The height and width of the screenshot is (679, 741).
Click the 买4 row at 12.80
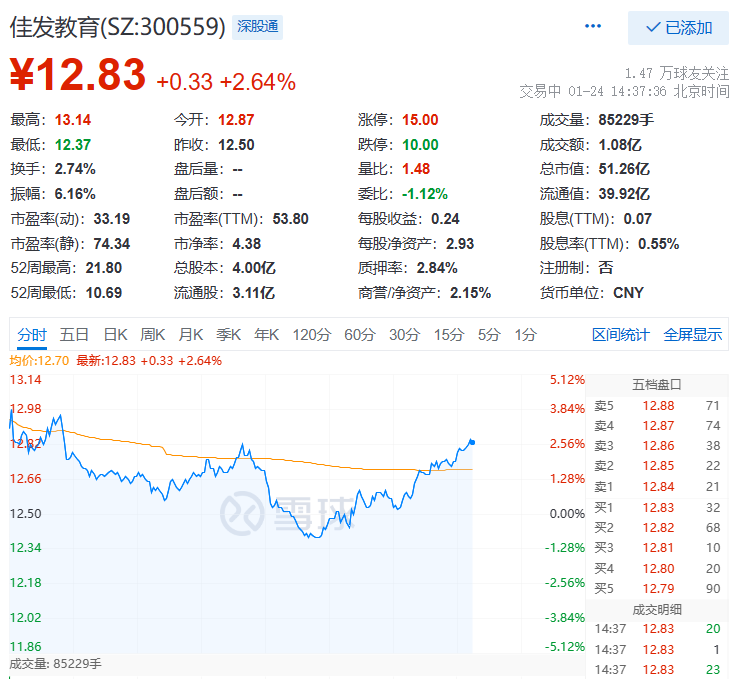point(657,568)
